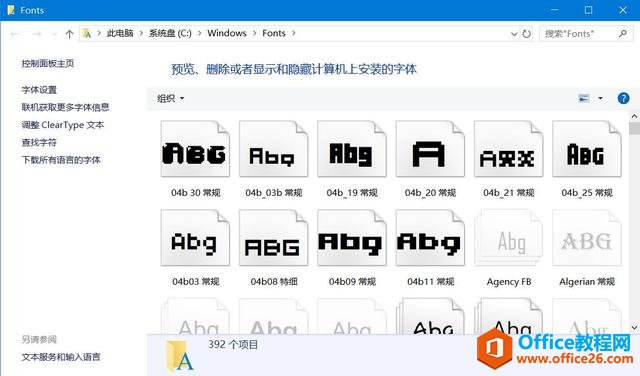Expand chevron after 系统盘 (C:) breadcrumb
Viewport: 640px width, 376px height.
coord(200,33)
